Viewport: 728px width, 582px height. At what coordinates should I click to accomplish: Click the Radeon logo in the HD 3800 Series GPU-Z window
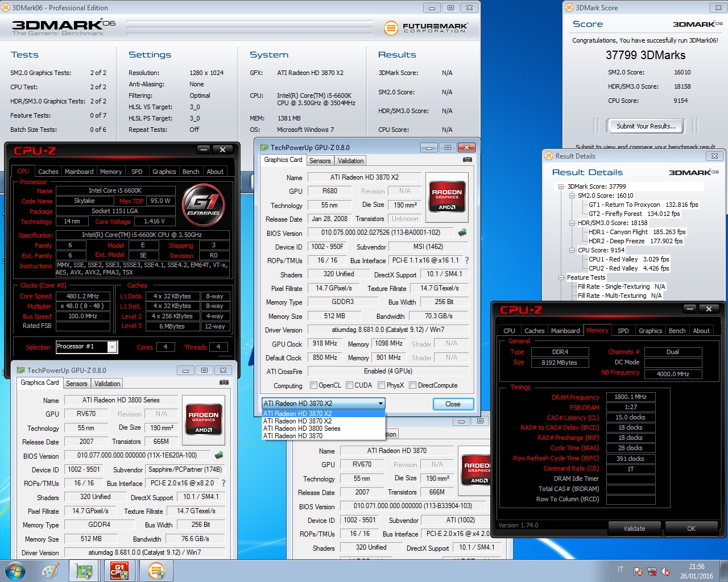tap(204, 420)
